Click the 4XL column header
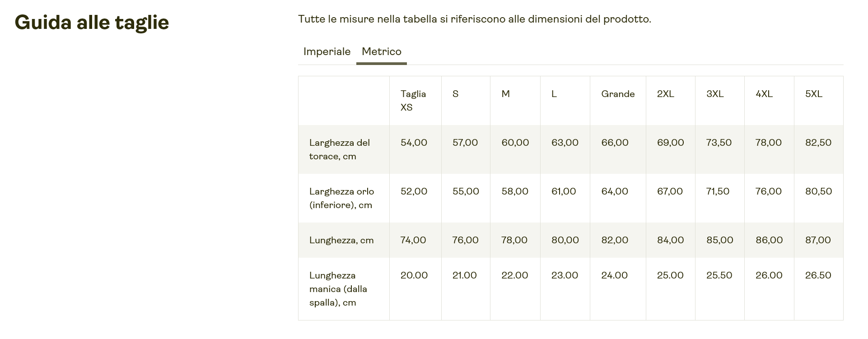Screen dimensions: 868x339 coord(764,94)
